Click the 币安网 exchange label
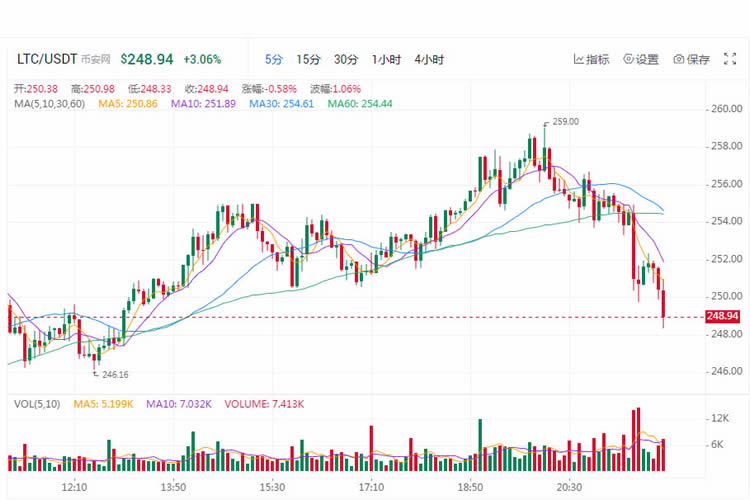 click(x=96, y=59)
